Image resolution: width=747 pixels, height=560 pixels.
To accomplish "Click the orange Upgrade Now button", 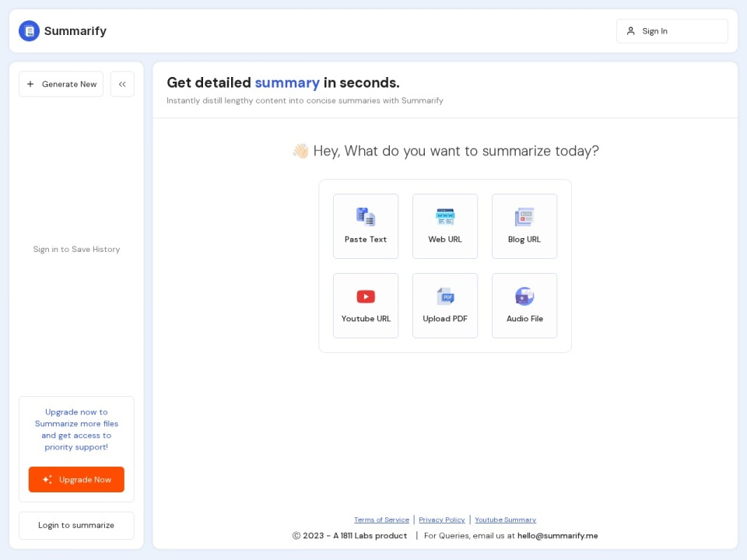I will (x=76, y=480).
